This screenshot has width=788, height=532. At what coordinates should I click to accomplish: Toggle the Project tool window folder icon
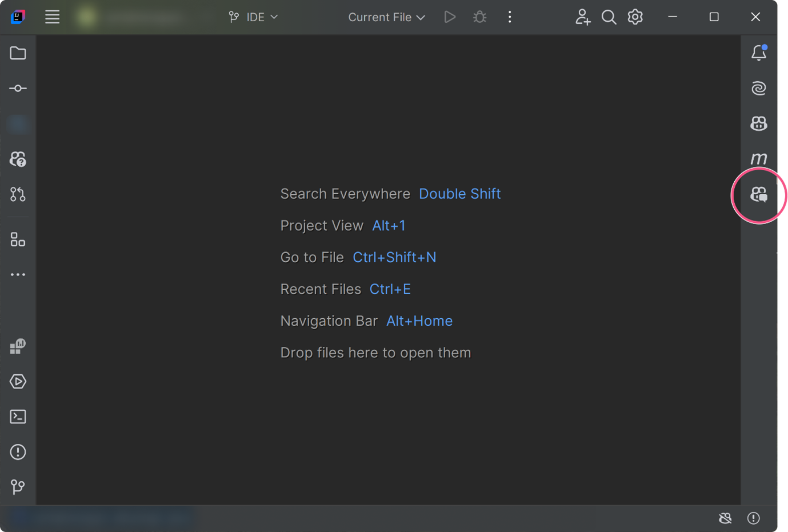[x=18, y=53]
